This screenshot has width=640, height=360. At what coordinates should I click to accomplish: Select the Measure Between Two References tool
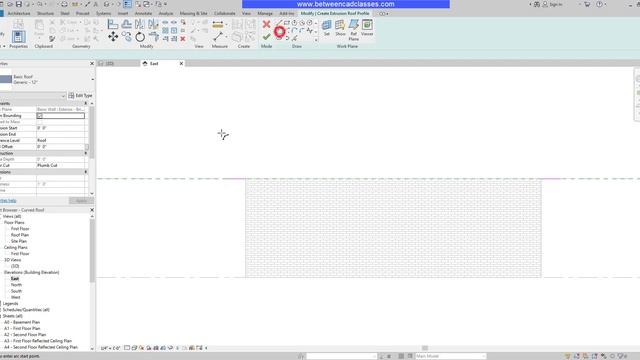pos(218,37)
